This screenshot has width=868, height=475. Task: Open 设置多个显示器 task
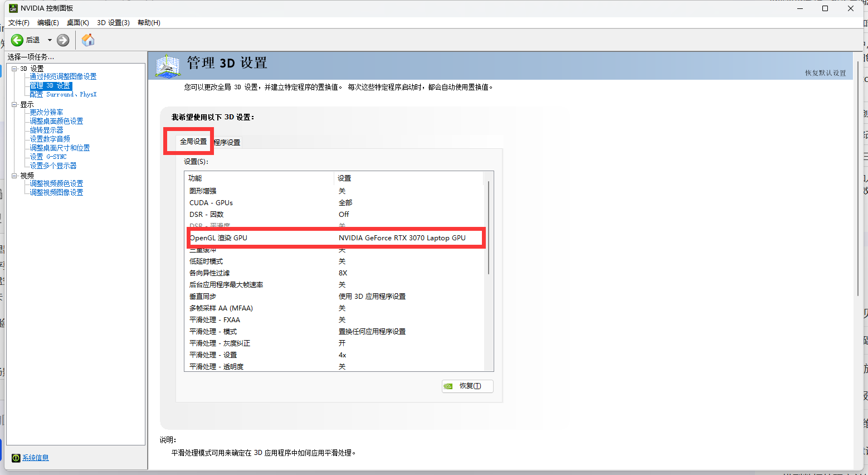coord(53,166)
